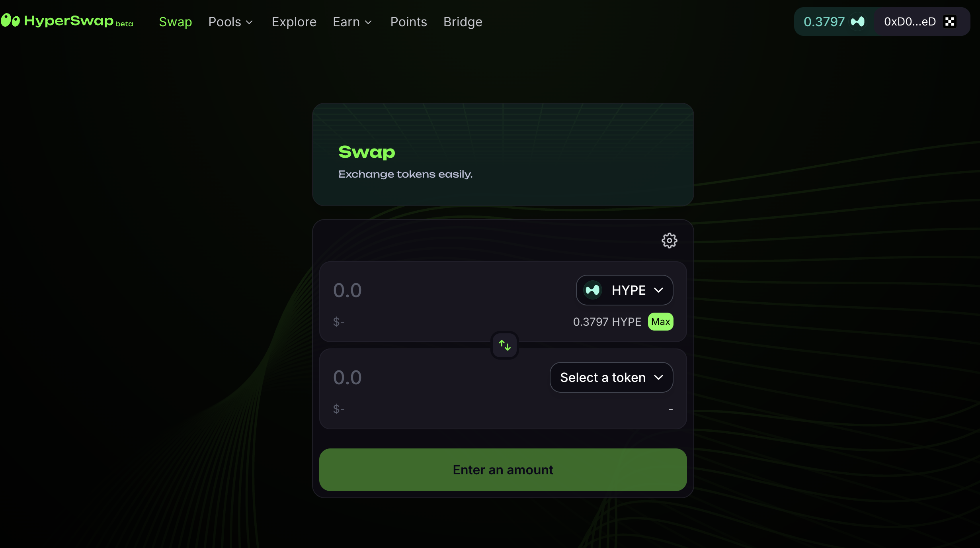Click the 0xD0...eD wallet address
Viewport: 980px width, 548px height.
(910, 22)
